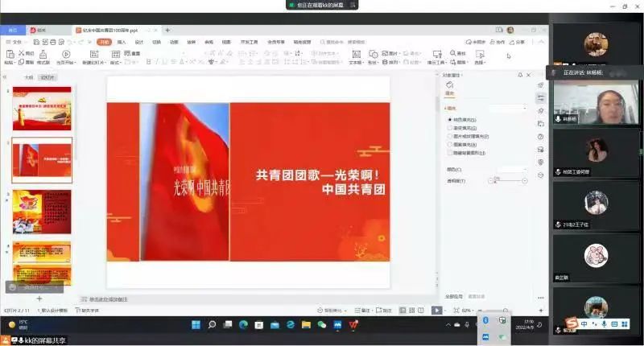Click the Find (查找) magnifier icon
Screen dimensions: 644x346
452,53
